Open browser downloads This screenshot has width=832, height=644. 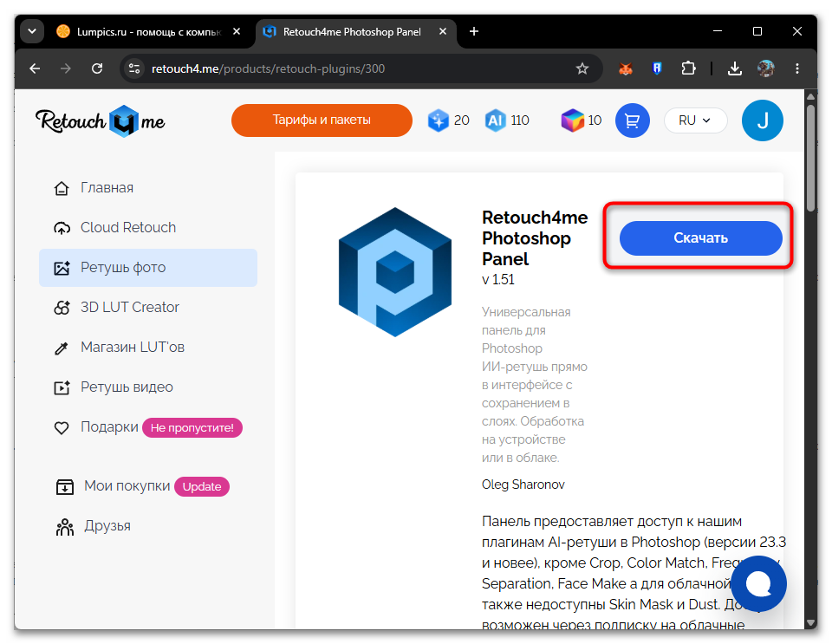(x=734, y=68)
